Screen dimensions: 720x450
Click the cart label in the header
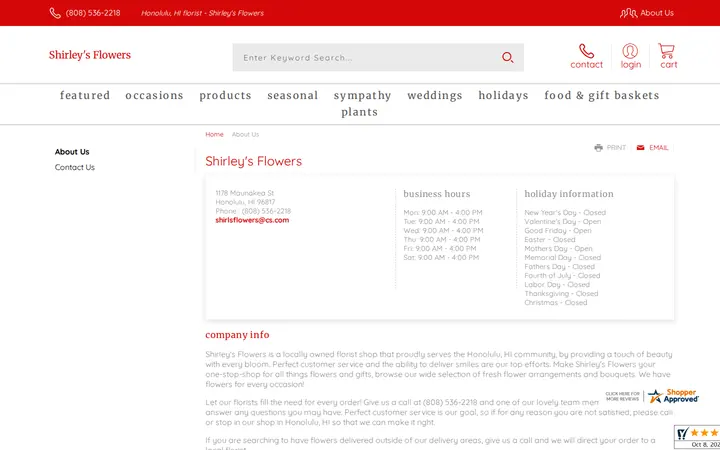tap(669, 65)
